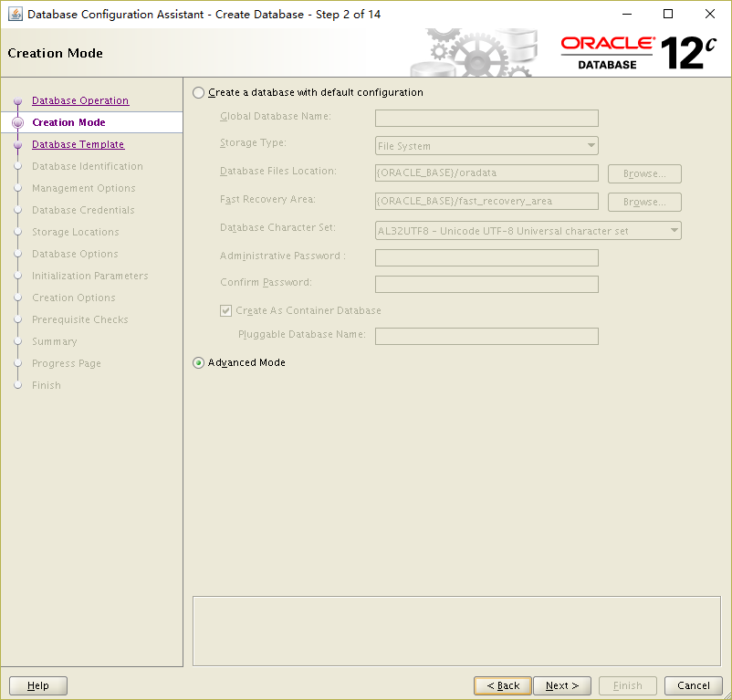Open the Database Operation step link
732x700 pixels.
[x=80, y=100]
